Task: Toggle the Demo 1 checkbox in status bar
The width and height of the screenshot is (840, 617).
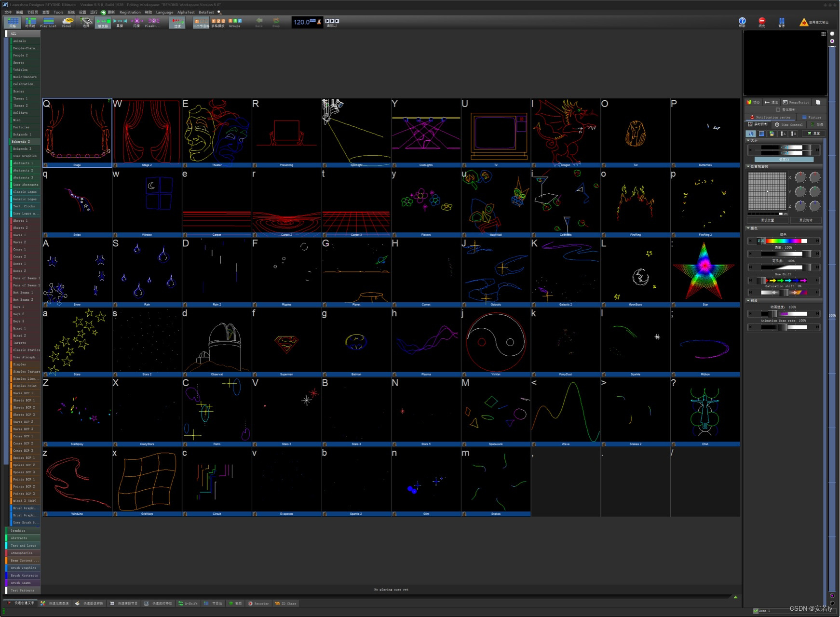Action: coord(756,611)
